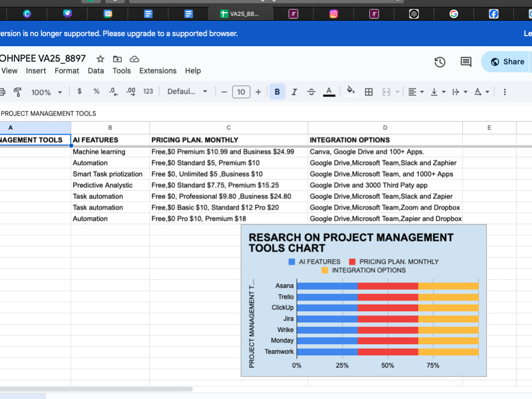The height and width of the screenshot is (399, 532).
Task: Open the font family Default dropdown
Action: pos(187,92)
